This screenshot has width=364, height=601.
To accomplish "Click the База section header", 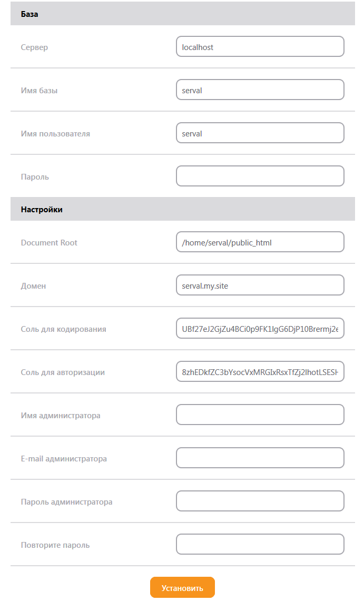I will click(x=183, y=14).
